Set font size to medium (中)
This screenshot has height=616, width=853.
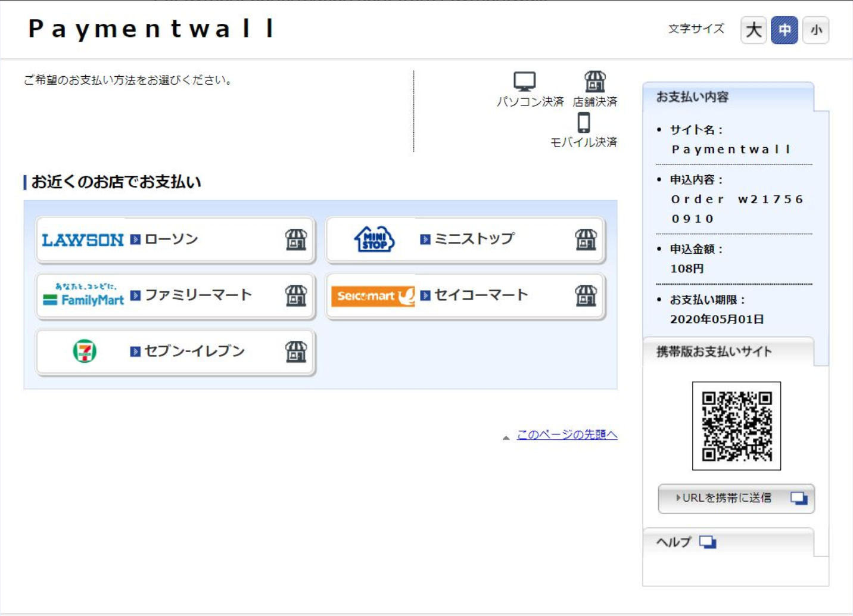(784, 30)
